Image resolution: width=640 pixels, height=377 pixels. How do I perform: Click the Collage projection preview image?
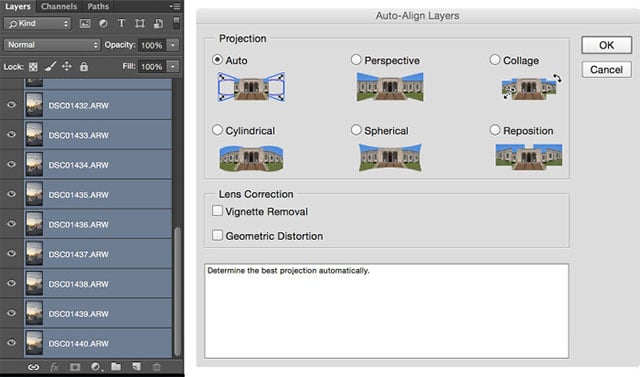pos(531,87)
